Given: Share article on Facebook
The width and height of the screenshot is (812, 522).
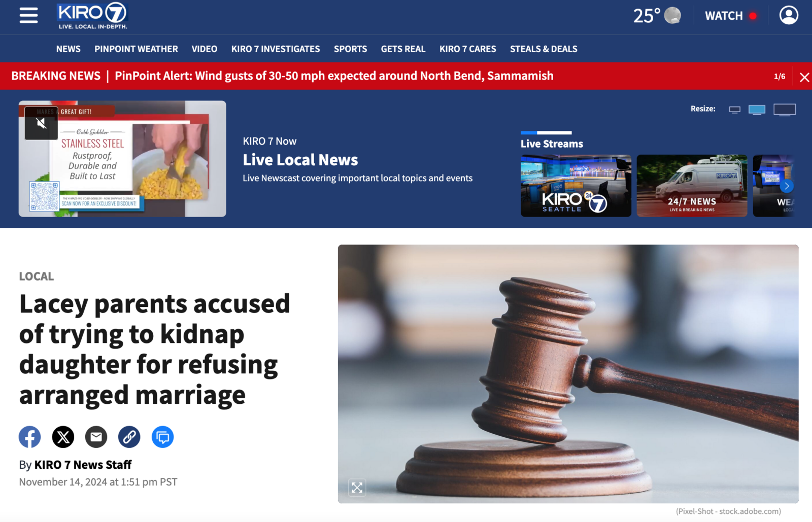Looking at the screenshot, I should coord(30,437).
